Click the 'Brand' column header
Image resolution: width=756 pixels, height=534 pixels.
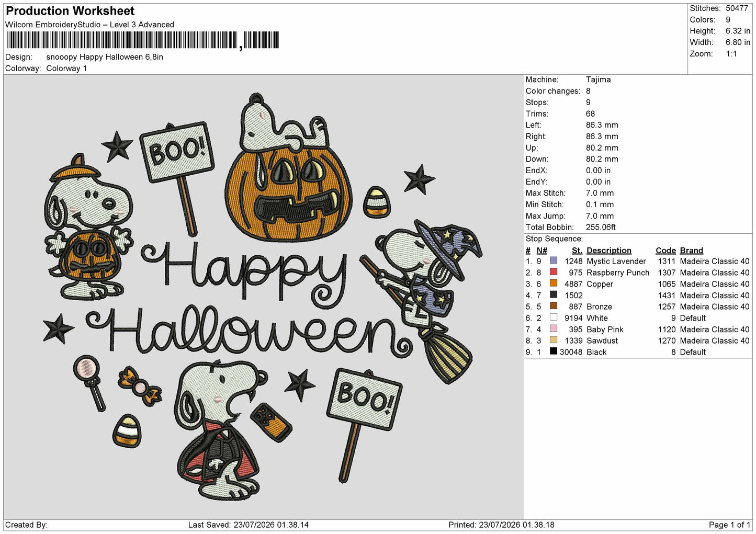[x=691, y=251]
